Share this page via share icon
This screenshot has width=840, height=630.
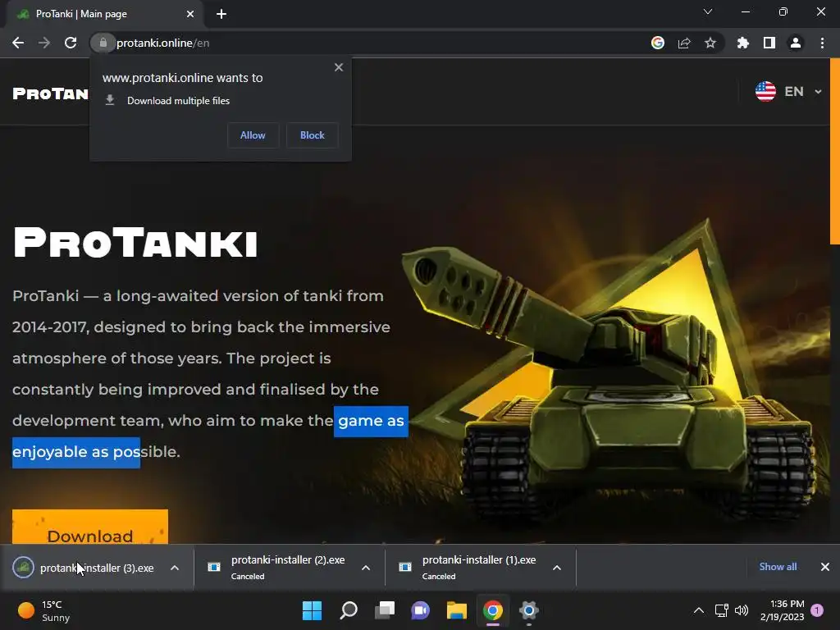[684, 43]
